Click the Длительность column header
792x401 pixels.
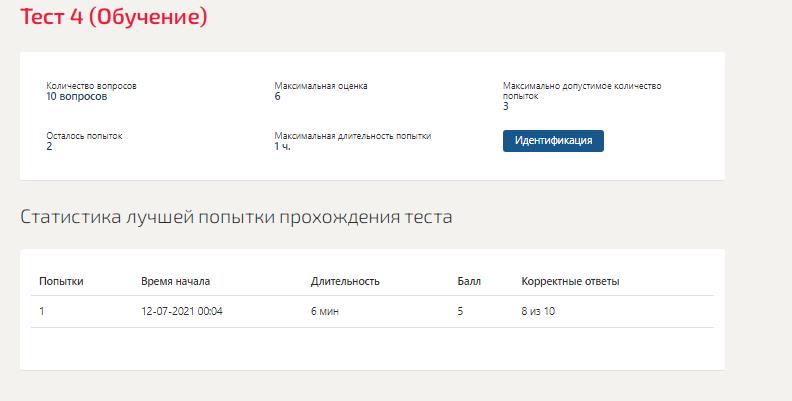tap(345, 281)
